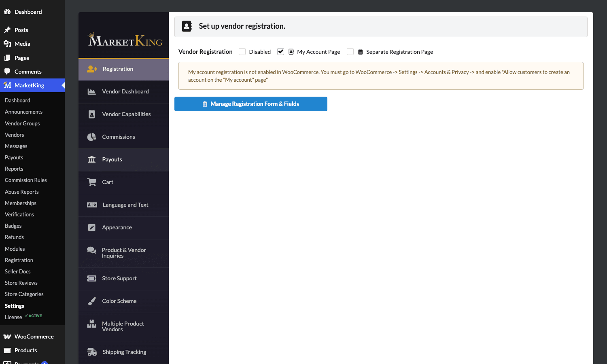Open Payouts link in MarketKing submenu

point(14,157)
